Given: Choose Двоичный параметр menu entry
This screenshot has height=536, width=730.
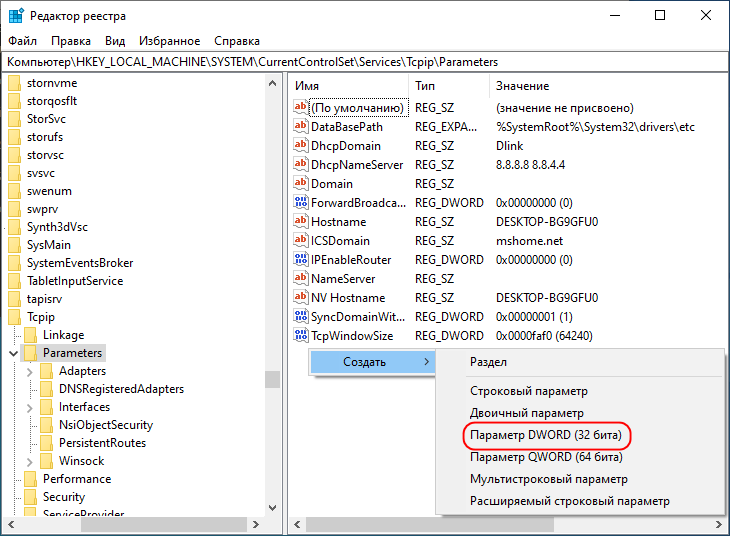Looking at the screenshot, I should pos(527,413).
